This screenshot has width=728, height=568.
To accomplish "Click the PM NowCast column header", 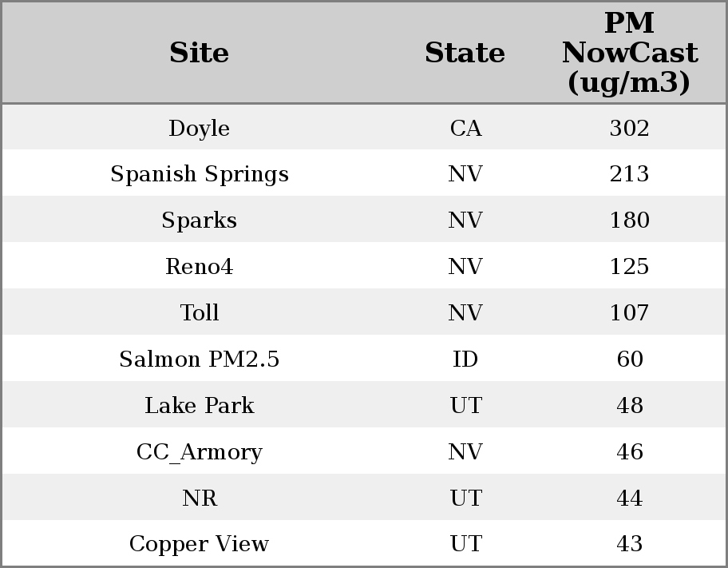I will (x=629, y=53).
